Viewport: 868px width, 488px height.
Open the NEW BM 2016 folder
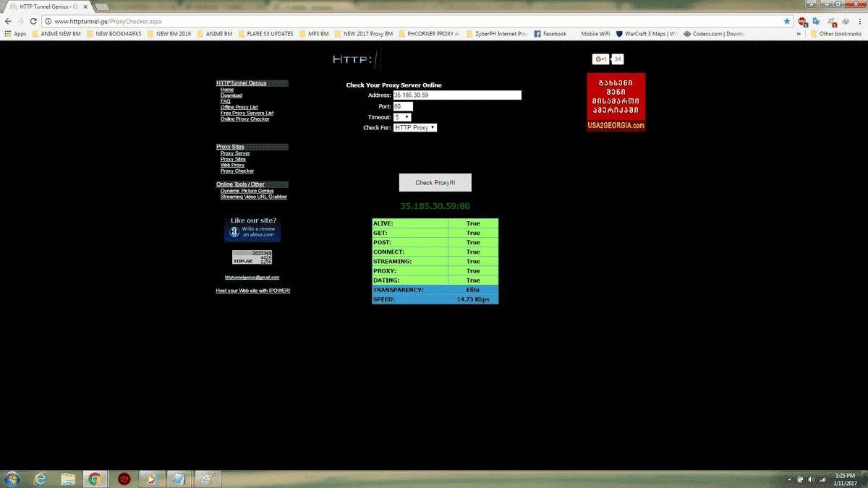click(x=169, y=34)
